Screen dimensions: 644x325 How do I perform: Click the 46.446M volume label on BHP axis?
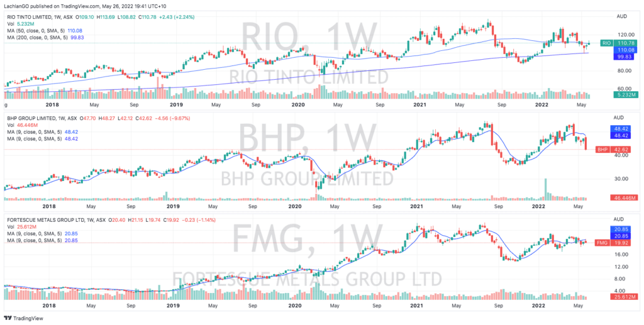click(625, 197)
